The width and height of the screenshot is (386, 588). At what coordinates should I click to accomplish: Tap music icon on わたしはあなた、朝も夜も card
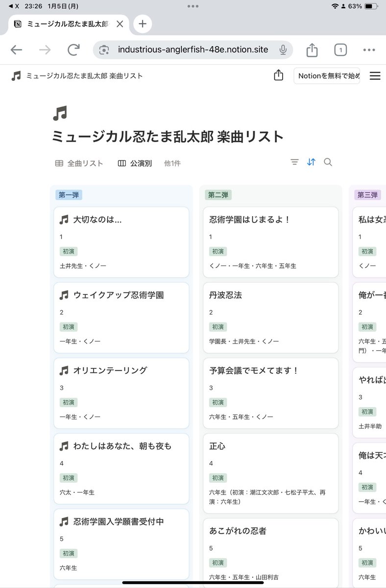point(64,446)
